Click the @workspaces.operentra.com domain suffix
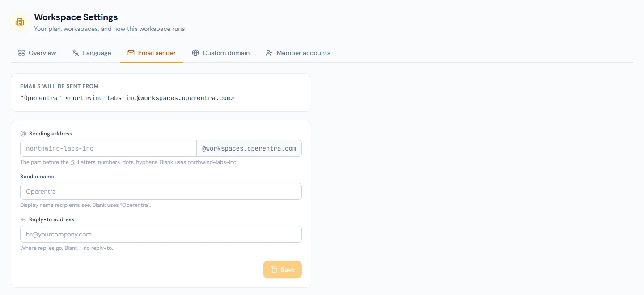This screenshot has width=644, height=295. [249, 148]
